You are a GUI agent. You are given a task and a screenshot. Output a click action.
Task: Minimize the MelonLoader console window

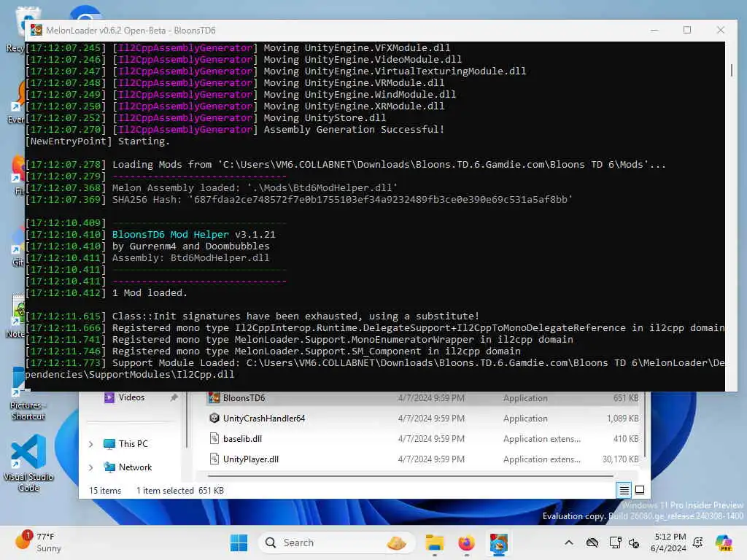point(654,30)
